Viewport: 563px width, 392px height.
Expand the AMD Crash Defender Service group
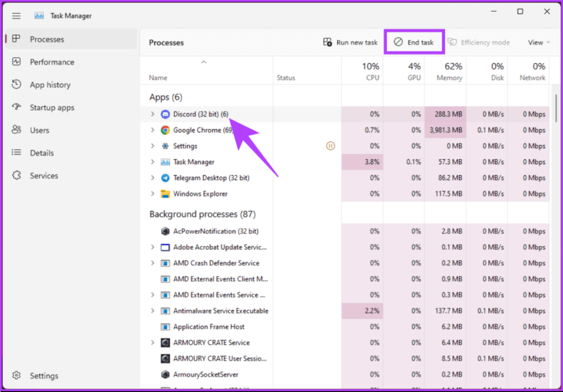(152, 263)
